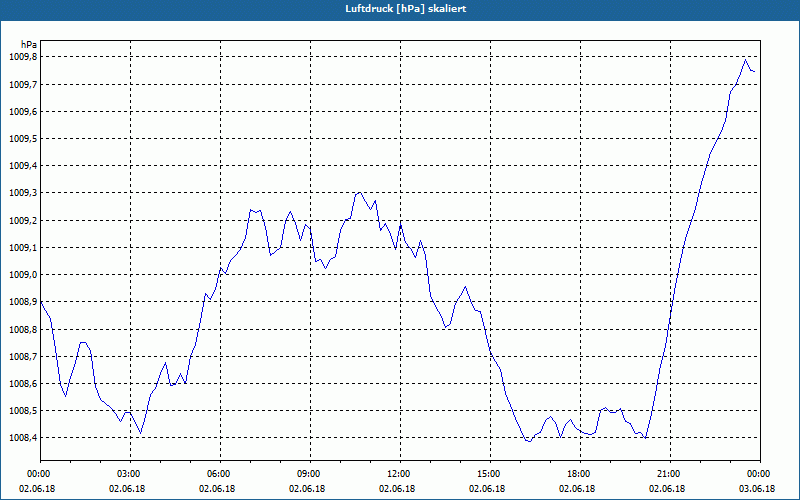Click the y-axis value '1009,8'
Screen dimensions: 800x500
(x=23, y=57)
